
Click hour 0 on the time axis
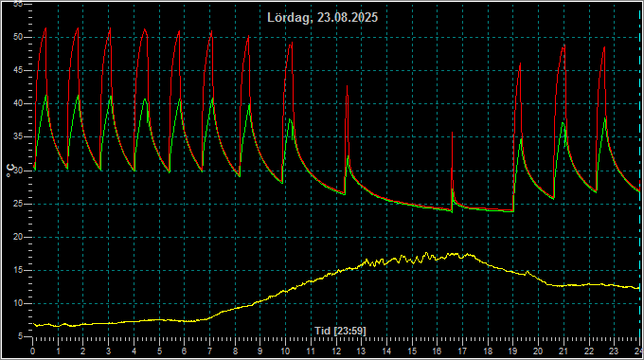(33, 351)
